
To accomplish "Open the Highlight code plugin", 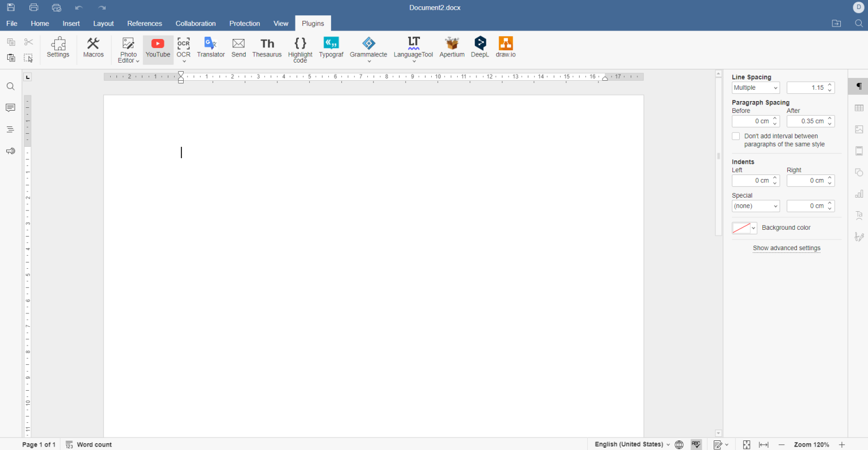I will [300, 49].
